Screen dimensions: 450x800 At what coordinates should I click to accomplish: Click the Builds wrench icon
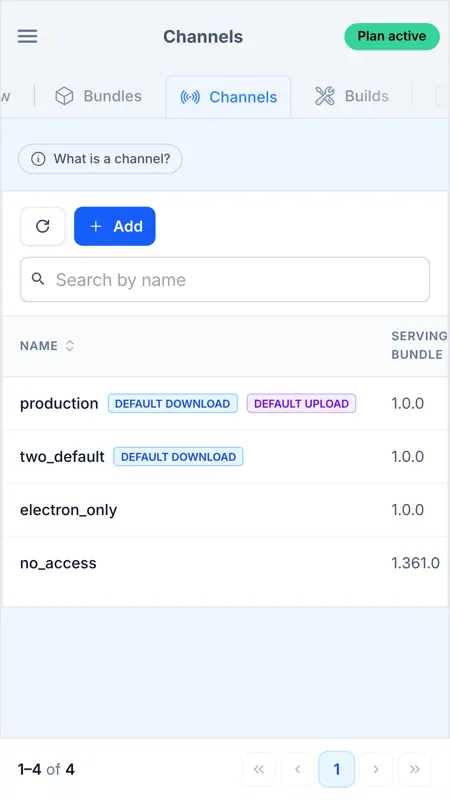click(324, 96)
